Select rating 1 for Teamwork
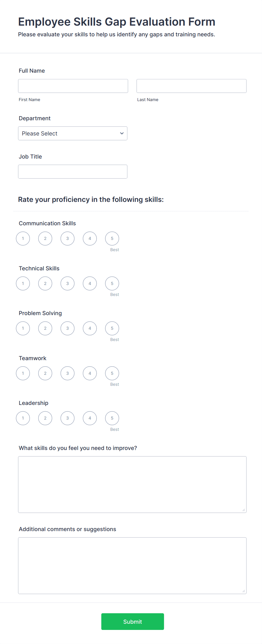 [23, 373]
